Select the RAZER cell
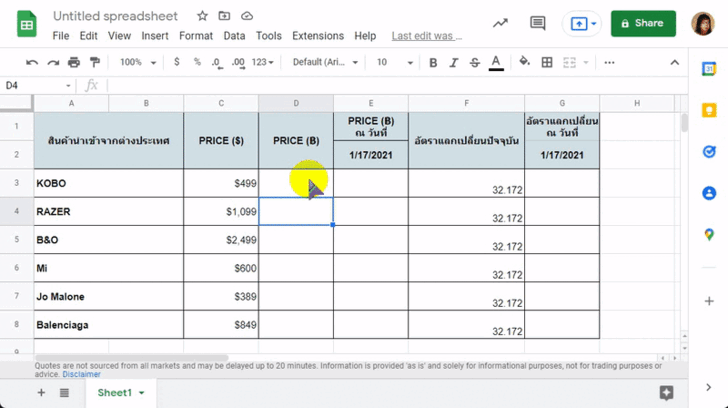The image size is (728, 408). coord(109,212)
